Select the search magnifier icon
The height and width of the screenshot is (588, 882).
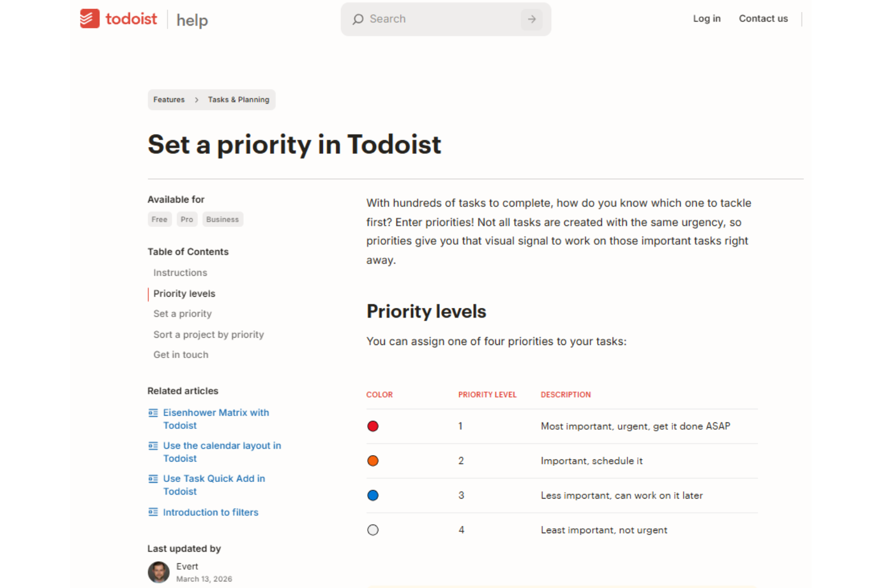[358, 19]
